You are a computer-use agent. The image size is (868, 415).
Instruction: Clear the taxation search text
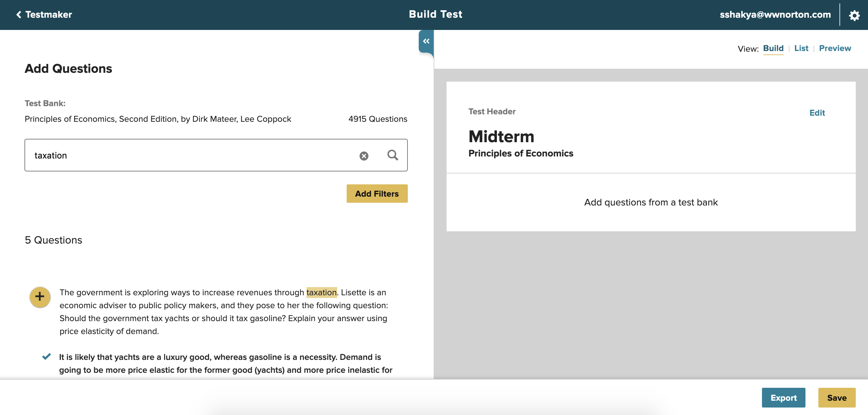364,156
